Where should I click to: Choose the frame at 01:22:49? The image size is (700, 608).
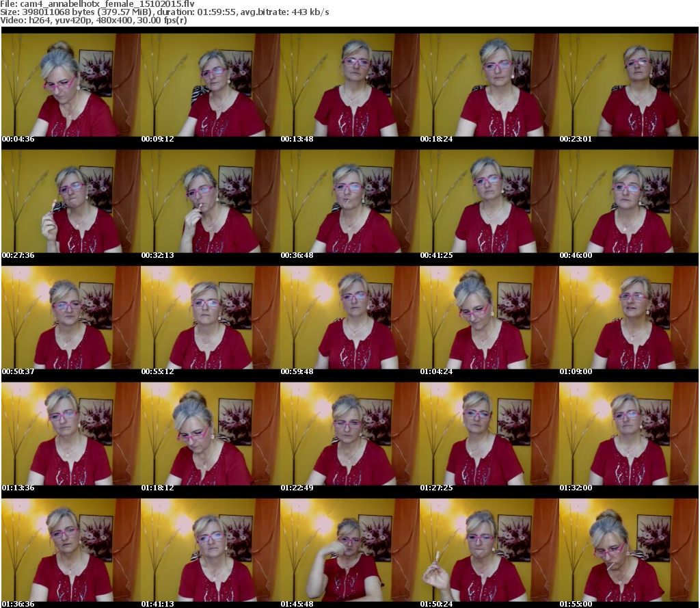coord(350,434)
